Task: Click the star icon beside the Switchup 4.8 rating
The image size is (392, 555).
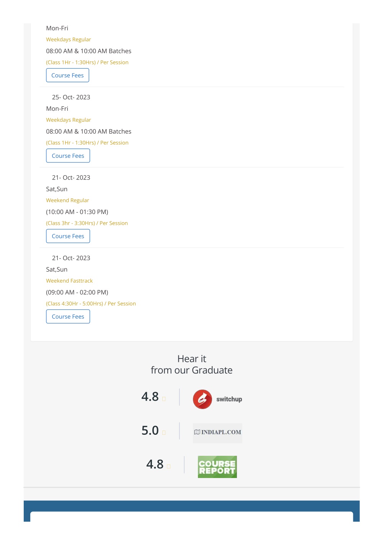Action: click(x=164, y=399)
